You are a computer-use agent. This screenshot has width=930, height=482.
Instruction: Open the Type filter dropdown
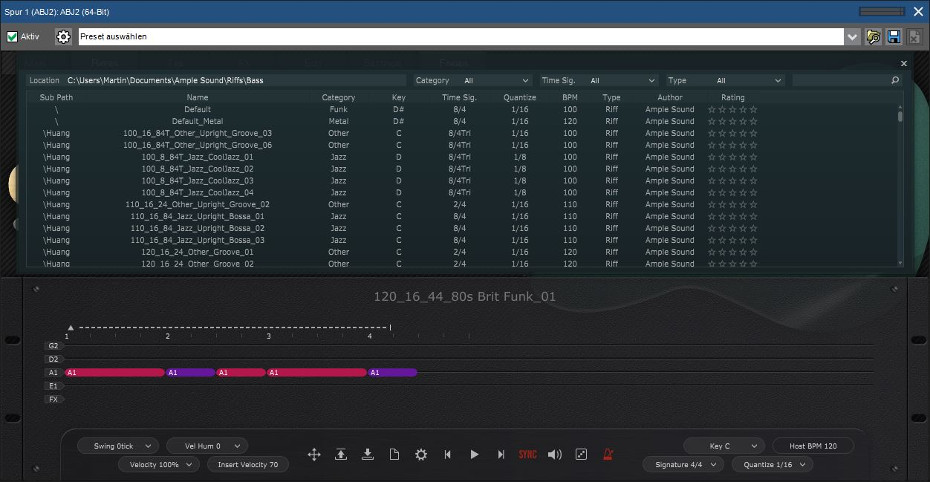coord(748,80)
